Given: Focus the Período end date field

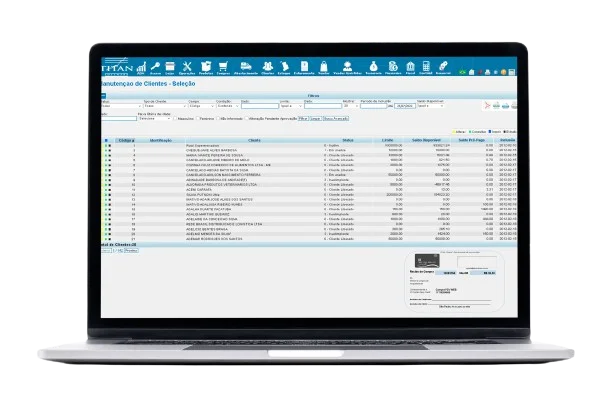Looking at the screenshot, I should click(x=405, y=106).
